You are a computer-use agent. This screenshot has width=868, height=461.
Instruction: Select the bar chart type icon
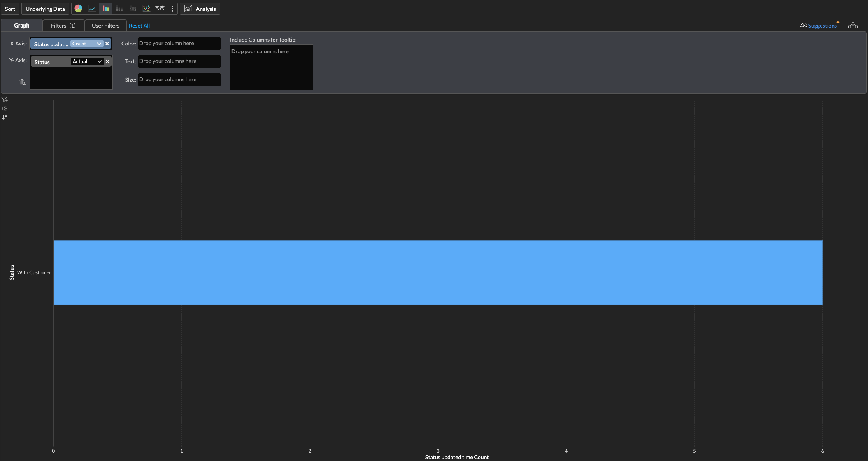tap(105, 9)
